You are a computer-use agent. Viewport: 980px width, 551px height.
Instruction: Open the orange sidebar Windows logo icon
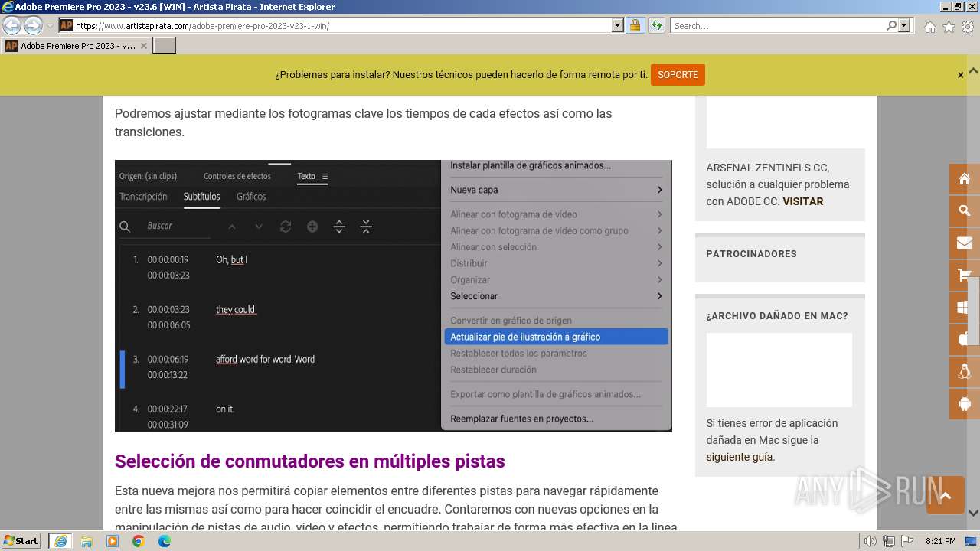coord(964,308)
